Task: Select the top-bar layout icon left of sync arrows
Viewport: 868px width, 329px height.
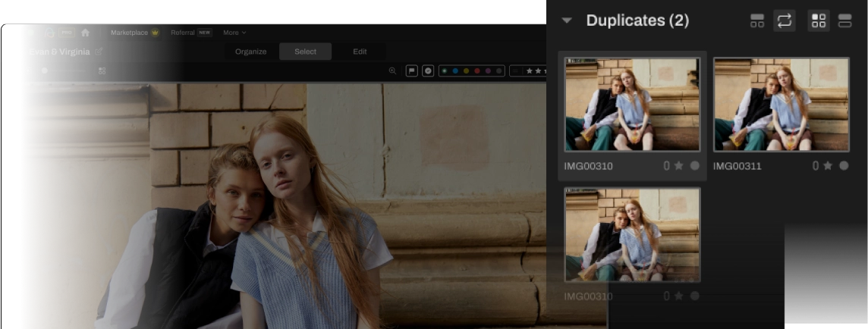Action: point(757,20)
